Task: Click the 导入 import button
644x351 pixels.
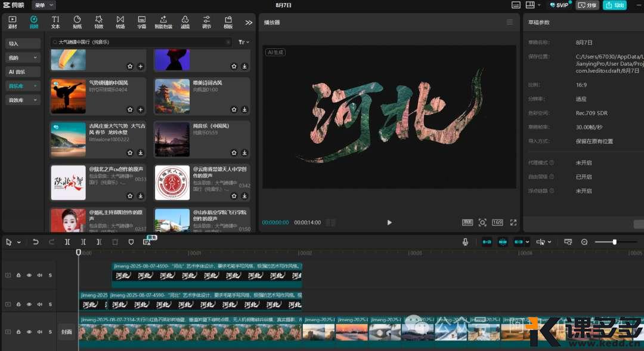Action: (23, 44)
